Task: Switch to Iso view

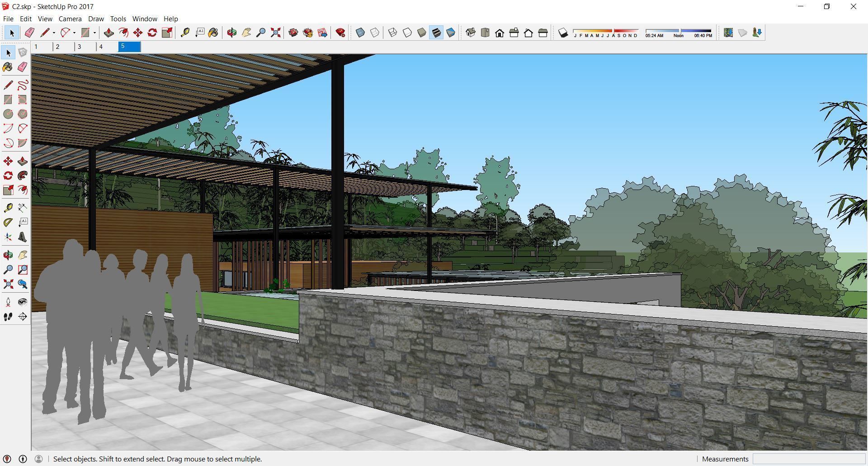Action: tap(471, 33)
